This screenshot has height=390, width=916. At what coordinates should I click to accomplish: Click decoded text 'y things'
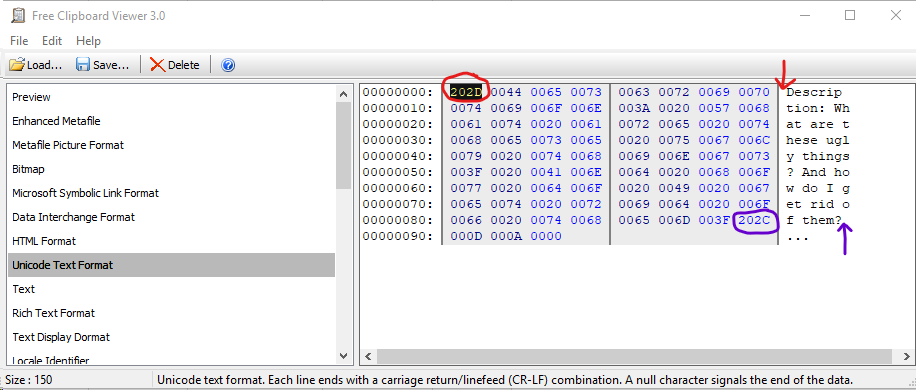818,156
